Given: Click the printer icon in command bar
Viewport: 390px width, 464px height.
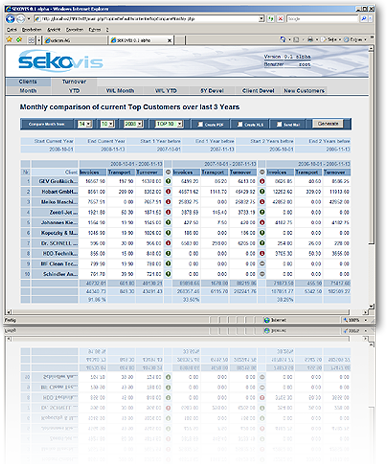Looking at the screenshot, I should tap(310, 40).
